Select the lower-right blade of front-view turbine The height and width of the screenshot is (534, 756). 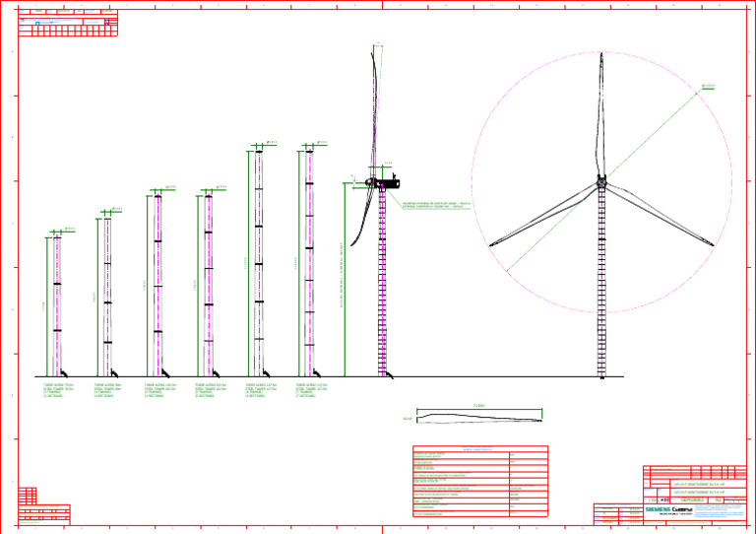click(659, 214)
